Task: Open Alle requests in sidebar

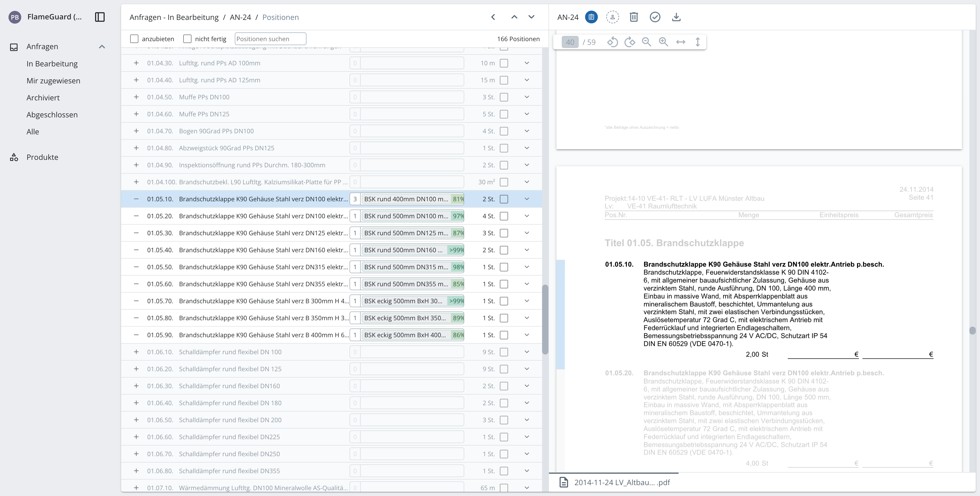Action: (33, 132)
